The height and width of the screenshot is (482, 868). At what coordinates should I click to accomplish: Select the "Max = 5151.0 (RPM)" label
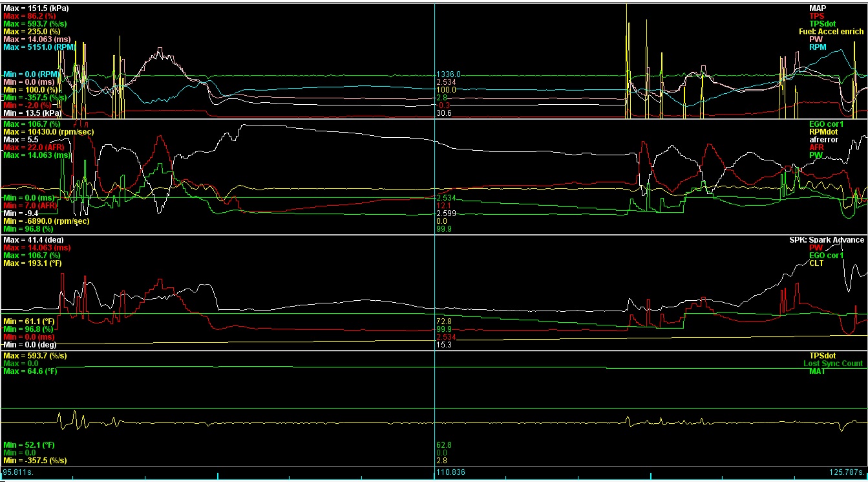click(x=39, y=47)
